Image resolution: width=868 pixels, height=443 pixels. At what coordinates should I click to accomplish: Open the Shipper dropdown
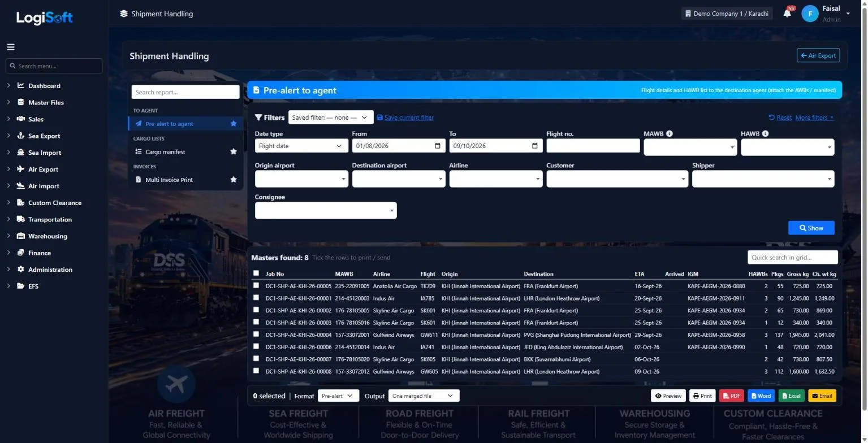point(763,179)
